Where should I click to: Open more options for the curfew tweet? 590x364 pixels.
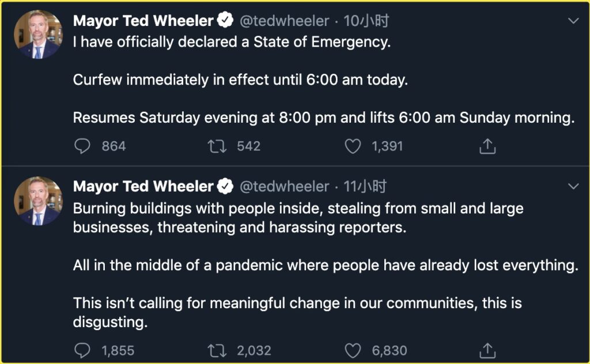click(x=573, y=21)
